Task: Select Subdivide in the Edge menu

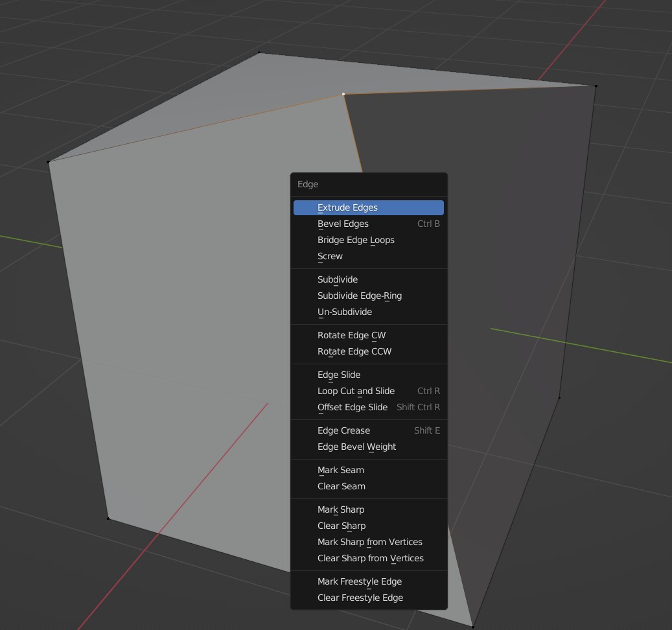Action: coord(369,279)
